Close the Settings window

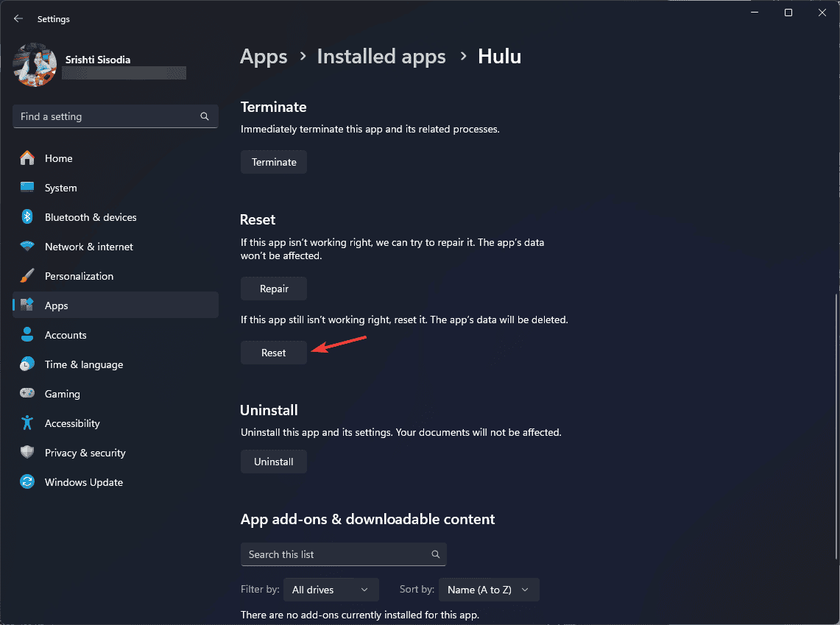[822, 13]
